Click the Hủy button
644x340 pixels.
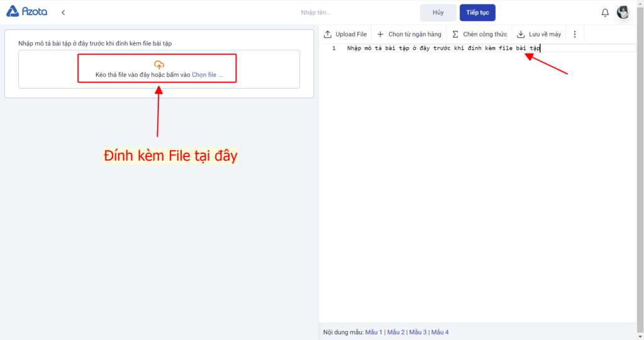pos(438,13)
